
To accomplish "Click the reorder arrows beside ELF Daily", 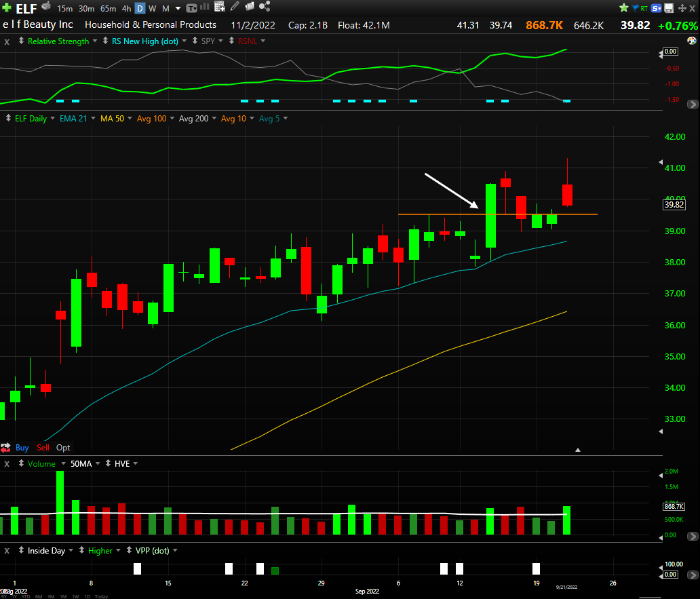I will pos(8,118).
